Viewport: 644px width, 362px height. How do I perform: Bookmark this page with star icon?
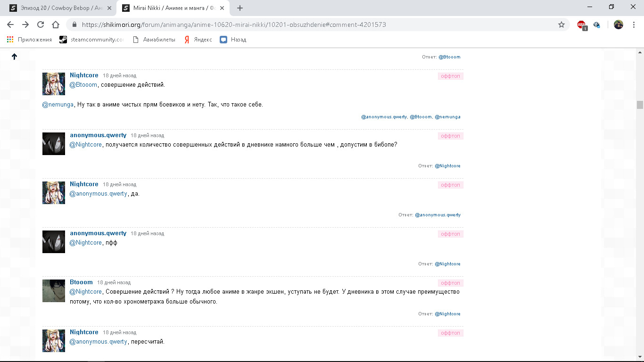[x=561, y=25]
